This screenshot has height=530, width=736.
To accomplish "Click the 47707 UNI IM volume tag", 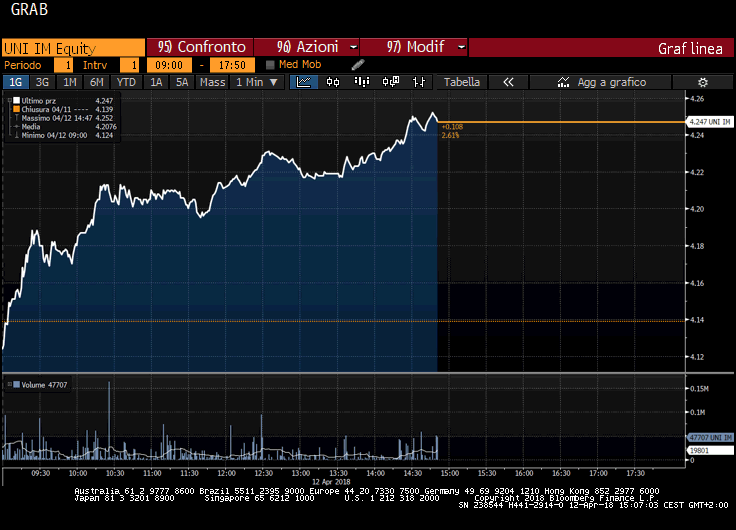I will point(710,438).
